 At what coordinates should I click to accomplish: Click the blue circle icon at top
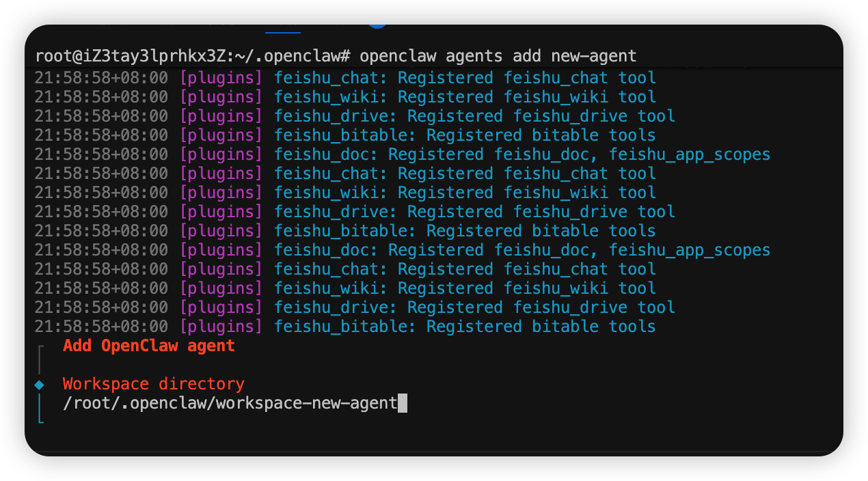[x=377, y=24]
